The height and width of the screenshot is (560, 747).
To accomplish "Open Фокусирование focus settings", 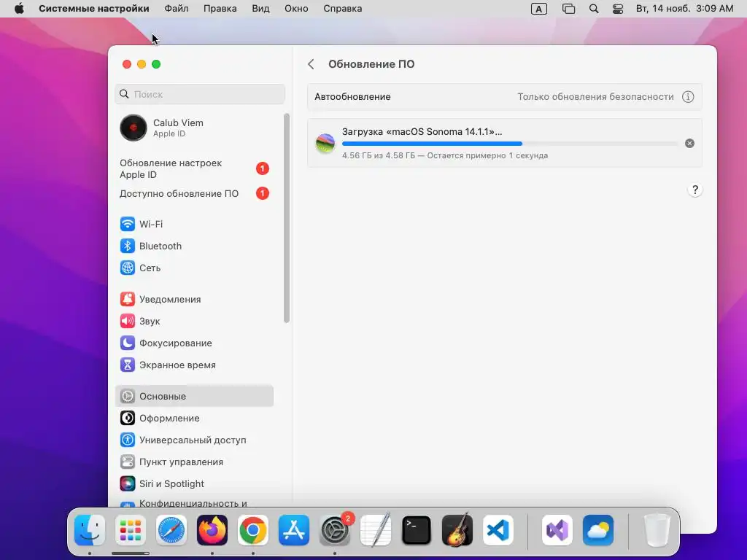I will click(x=194, y=343).
